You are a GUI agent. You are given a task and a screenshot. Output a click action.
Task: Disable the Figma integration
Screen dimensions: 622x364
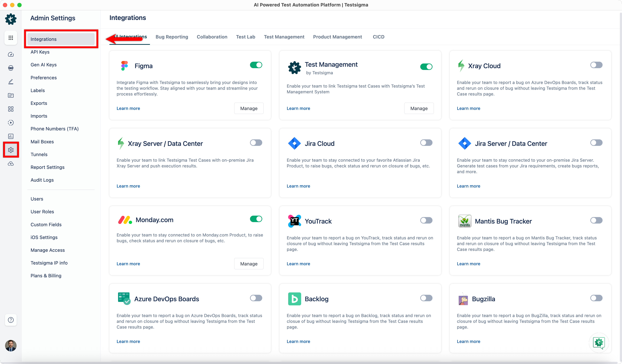click(256, 65)
